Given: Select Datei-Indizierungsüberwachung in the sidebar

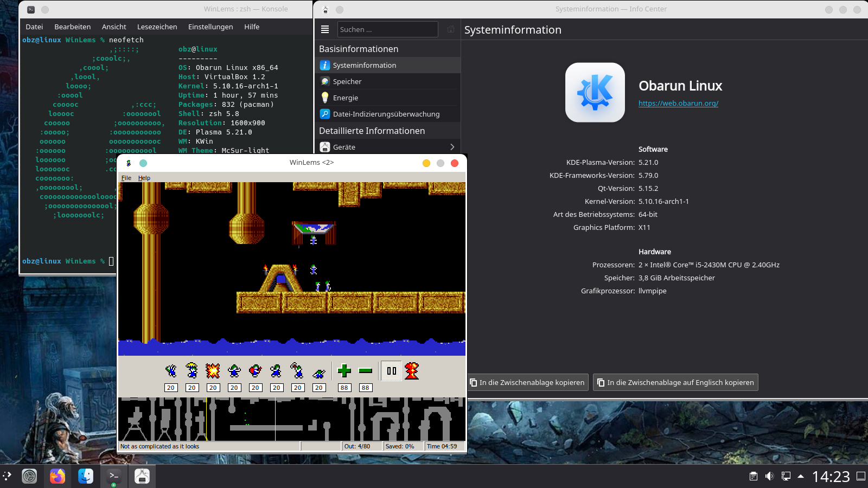Looking at the screenshot, I should pyautogui.click(x=387, y=114).
